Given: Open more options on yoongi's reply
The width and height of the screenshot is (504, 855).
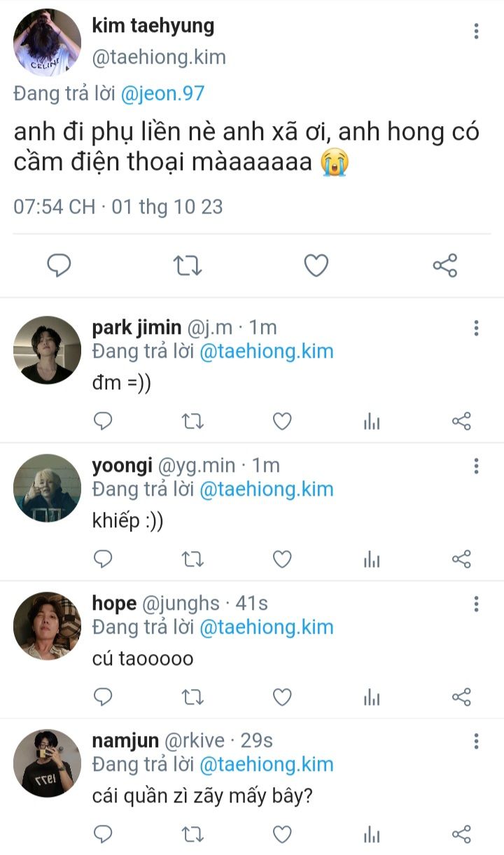Looking at the screenshot, I should pos(476,466).
